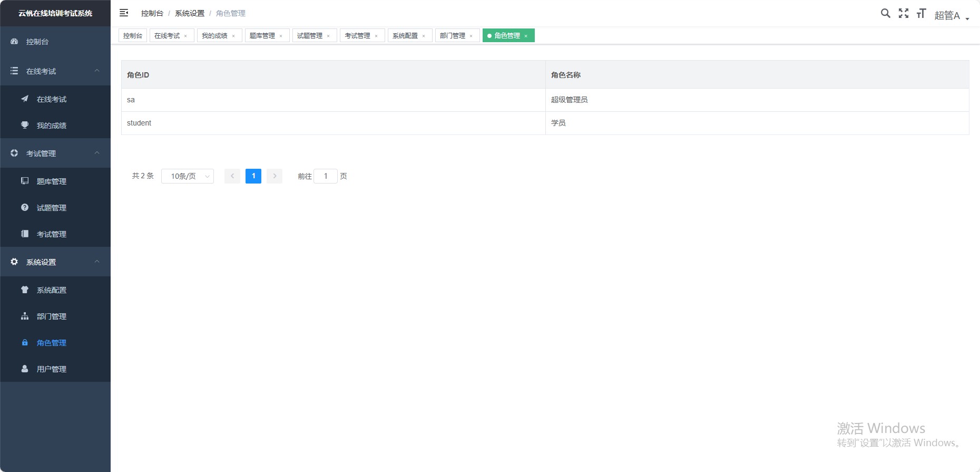Screen dimensions: 980x472
Task: Click the sa role ID cell
Action: (x=334, y=100)
